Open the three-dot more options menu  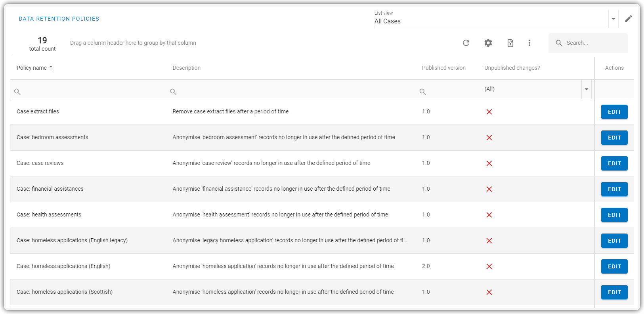(x=529, y=43)
